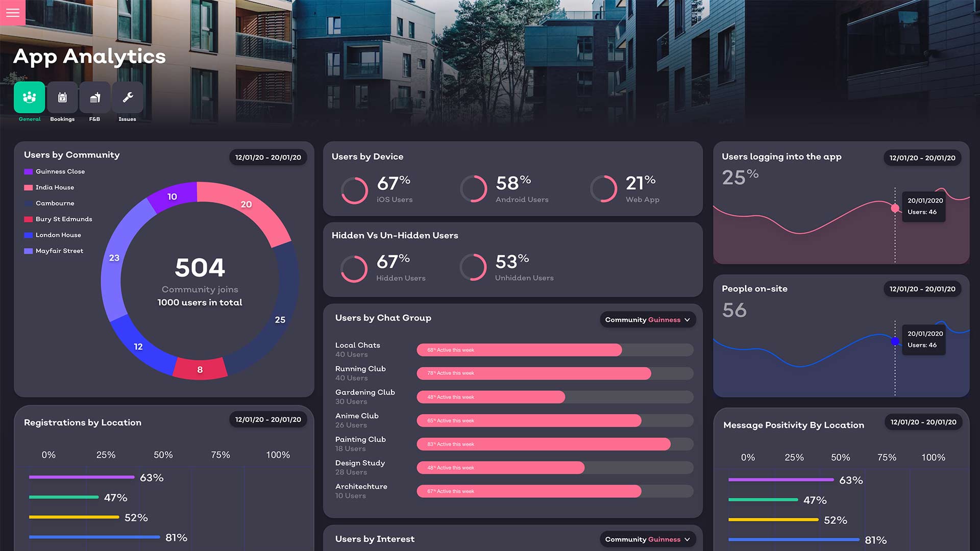Screen dimensions: 980x551
Task: Click date range on People on-site card
Action: (922, 289)
